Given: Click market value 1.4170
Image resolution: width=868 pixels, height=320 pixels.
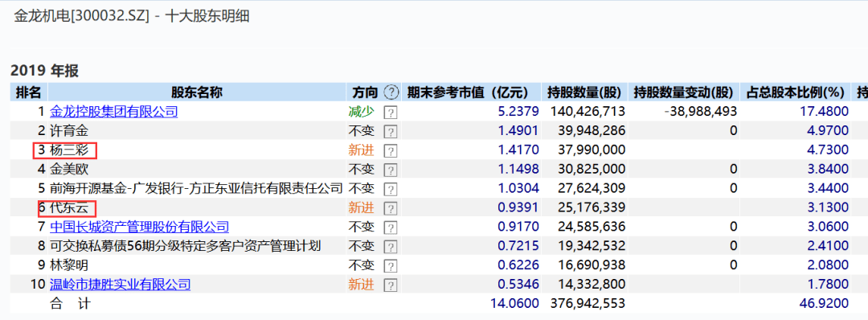Looking at the screenshot, I should pyautogui.click(x=518, y=150).
